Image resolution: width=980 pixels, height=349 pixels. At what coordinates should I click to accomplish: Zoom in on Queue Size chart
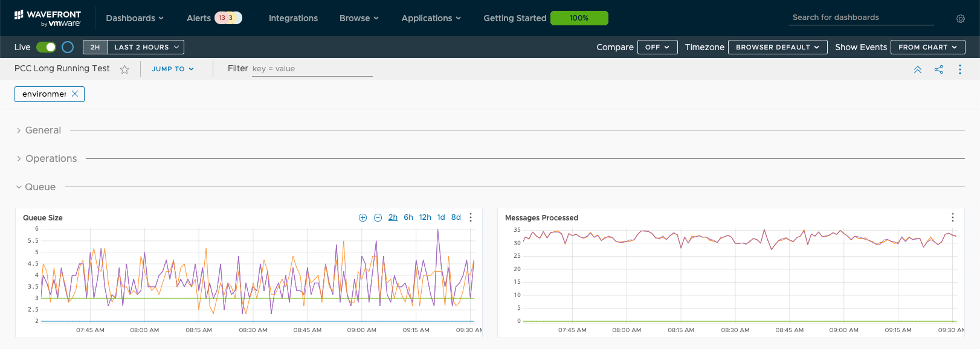[x=363, y=218]
